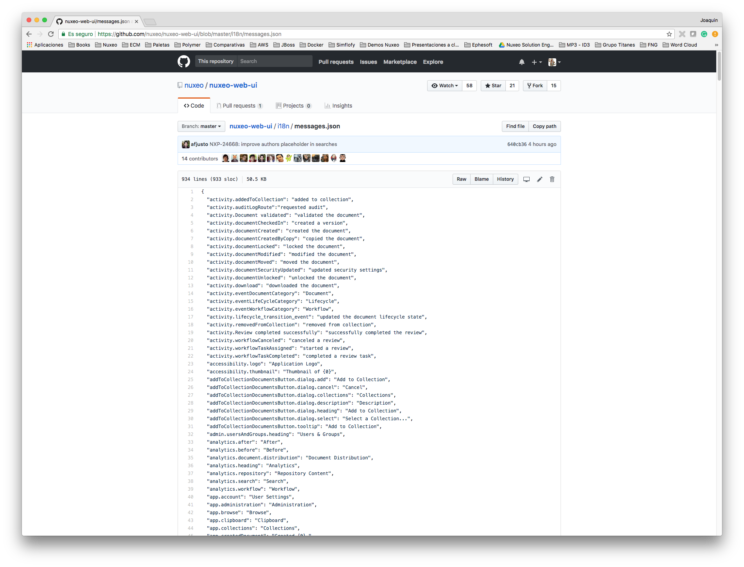The width and height of the screenshot is (744, 567).
Task: Fork the repository
Action: [535, 86]
